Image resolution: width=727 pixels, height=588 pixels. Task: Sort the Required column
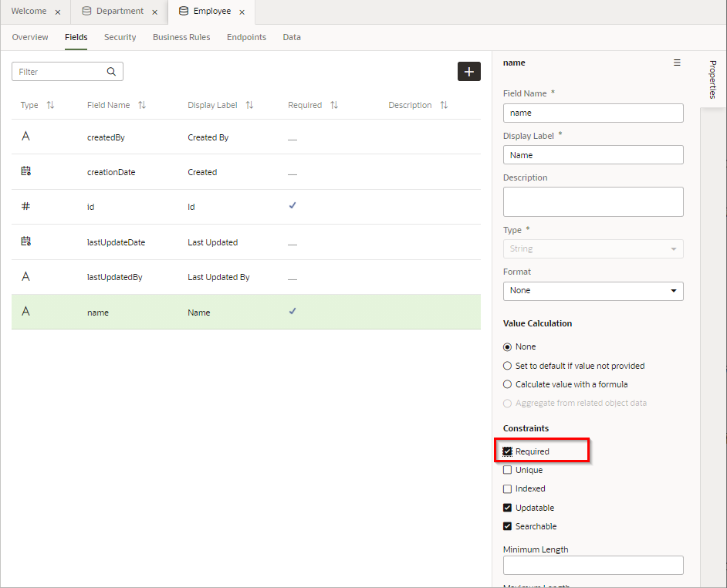coord(334,106)
